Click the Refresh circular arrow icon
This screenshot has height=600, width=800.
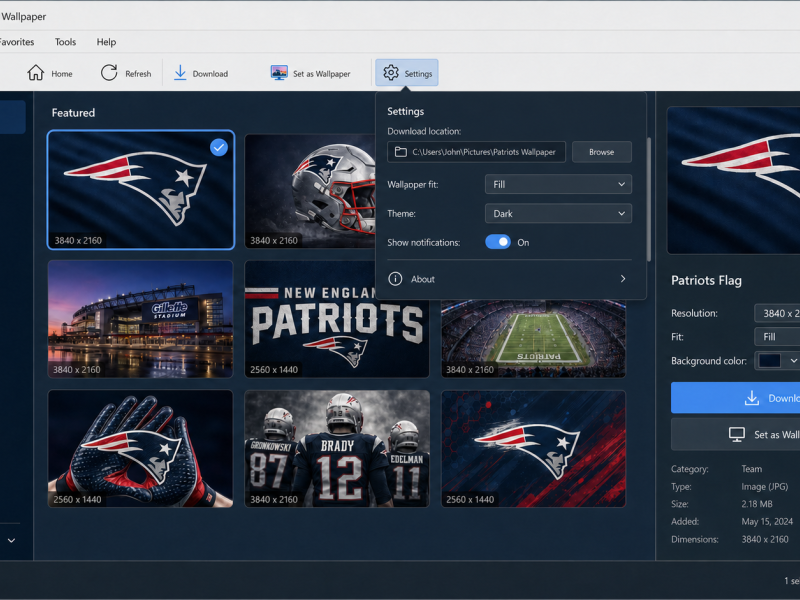point(109,73)
